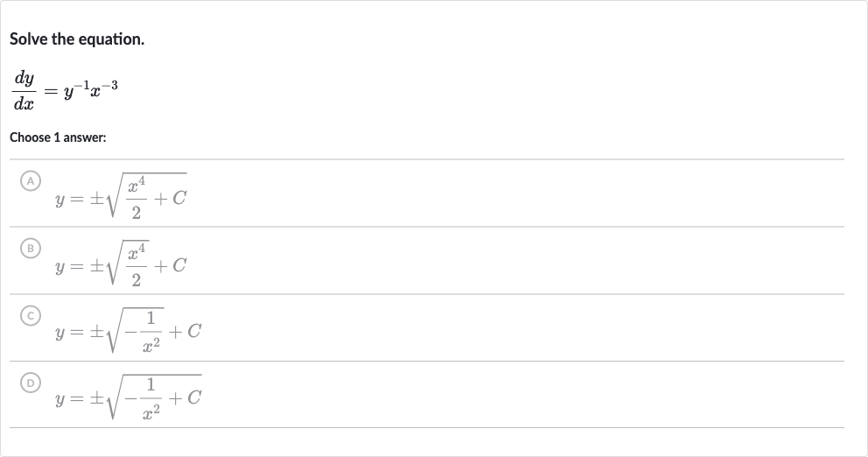
Task: Select the radio button labeled A
Action: click(31, 180)
